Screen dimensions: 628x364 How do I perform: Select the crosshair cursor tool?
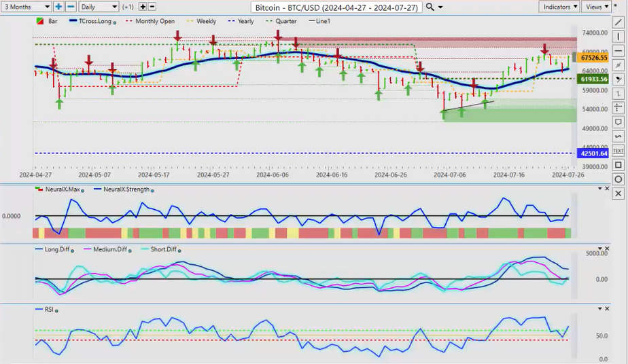pyautogui.click(x=618, y=107)
